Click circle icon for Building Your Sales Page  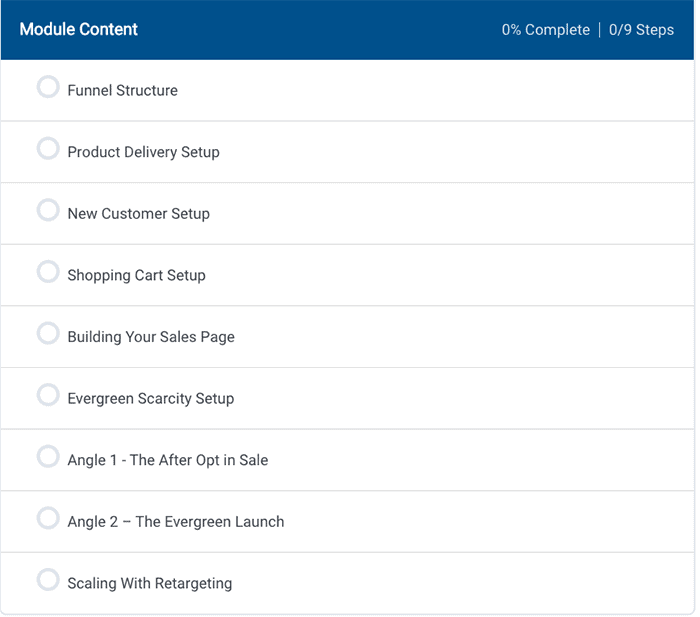click(x=48, y=334)
